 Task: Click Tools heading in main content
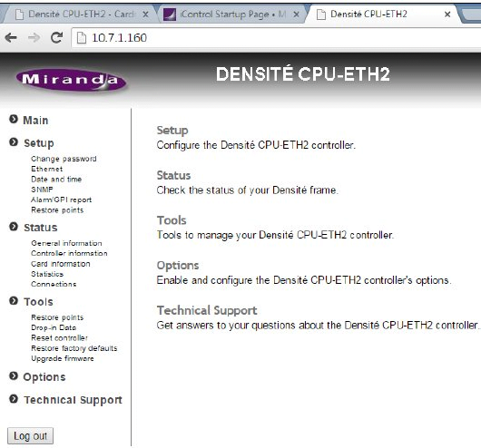(172, 220)
